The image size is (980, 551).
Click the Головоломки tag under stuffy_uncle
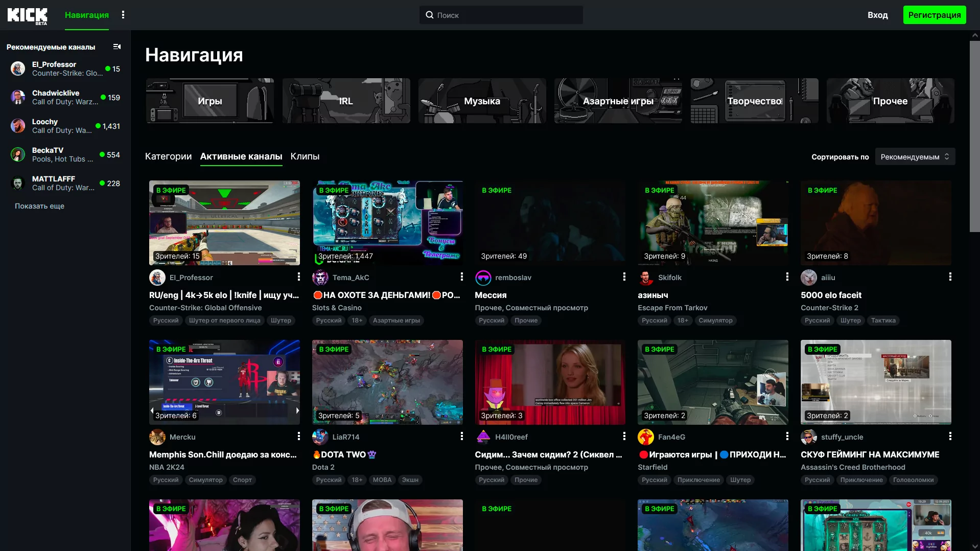[914, 480]
